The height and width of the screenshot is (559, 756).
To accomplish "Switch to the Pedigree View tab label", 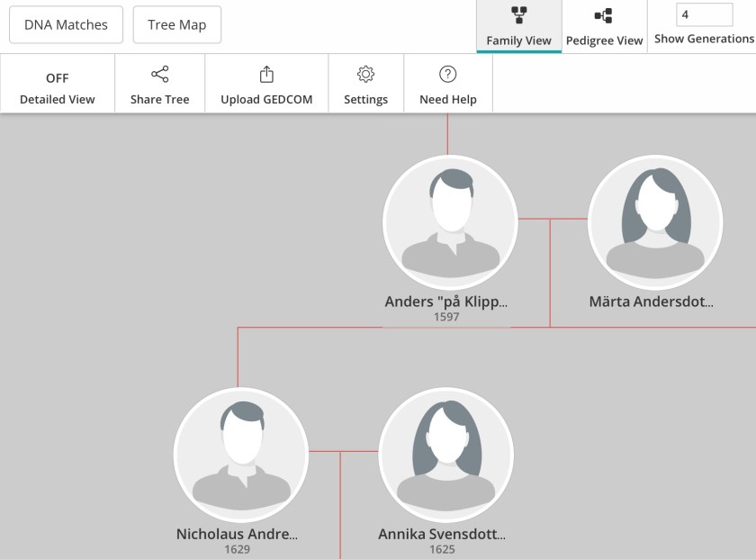I will (x=604, y=41).
